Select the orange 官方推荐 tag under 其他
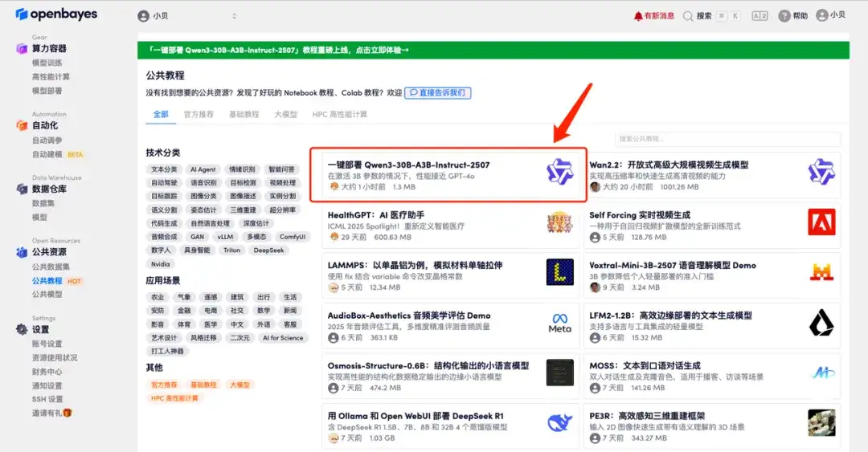 [164, 385]
